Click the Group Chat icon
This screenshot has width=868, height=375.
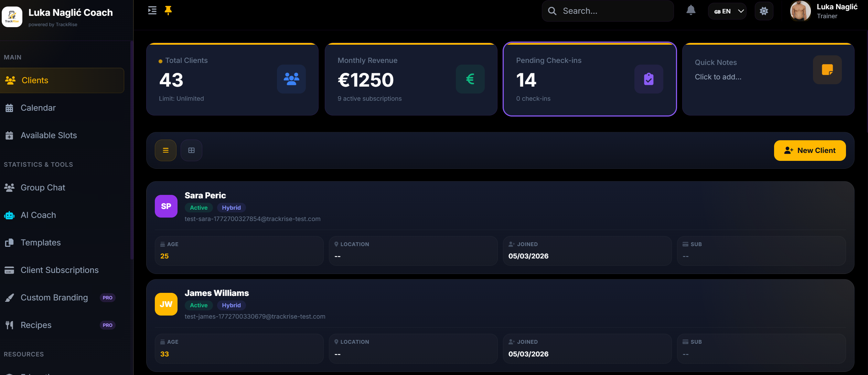(9, 187)
